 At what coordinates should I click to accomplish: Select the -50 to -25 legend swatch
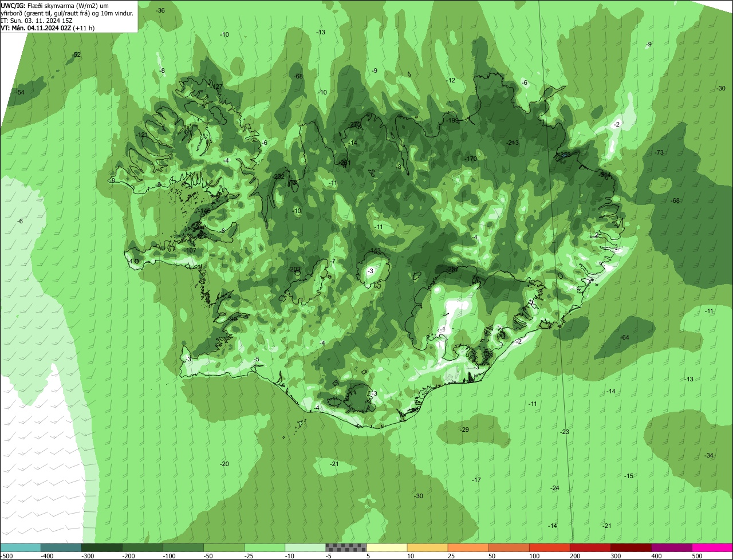coord(224,547)
